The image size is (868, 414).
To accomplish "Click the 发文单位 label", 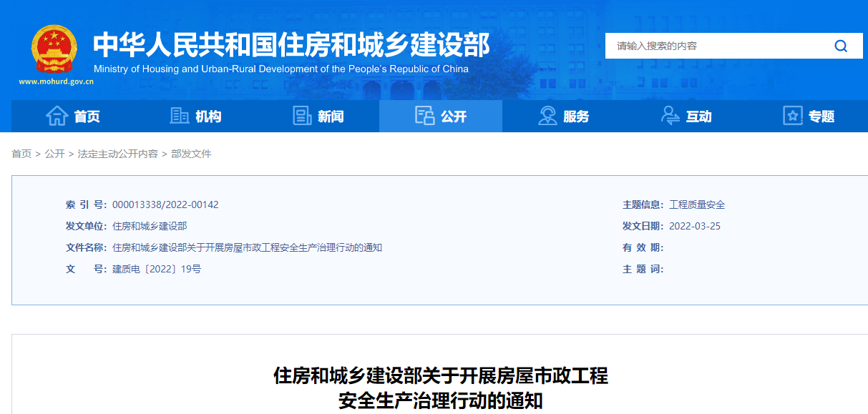I will click(x=86, y=226).
